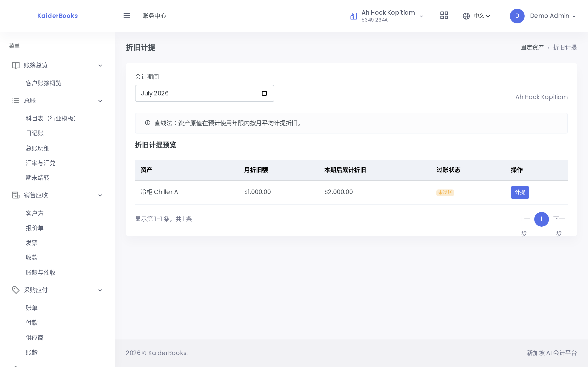Collapse the 销售应收 chevron
588x367 pixels.
click(100, 195)
